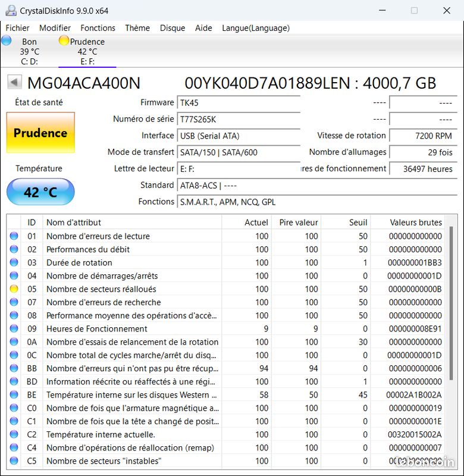464x476 pixels.
Task: Click the serial number field T77S265K
Action: point(239,120)
